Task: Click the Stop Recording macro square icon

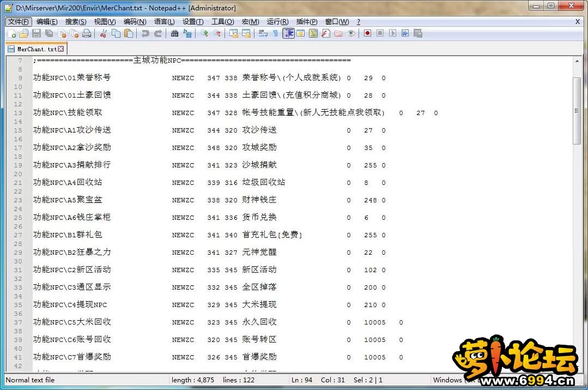Action: coord(380,34)
